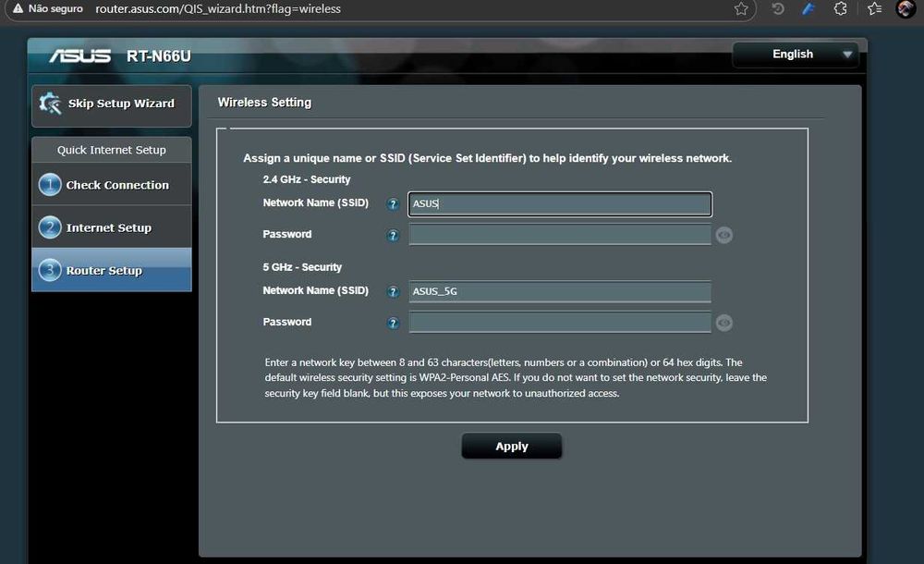Go to Check Connection step

point(112,185)
